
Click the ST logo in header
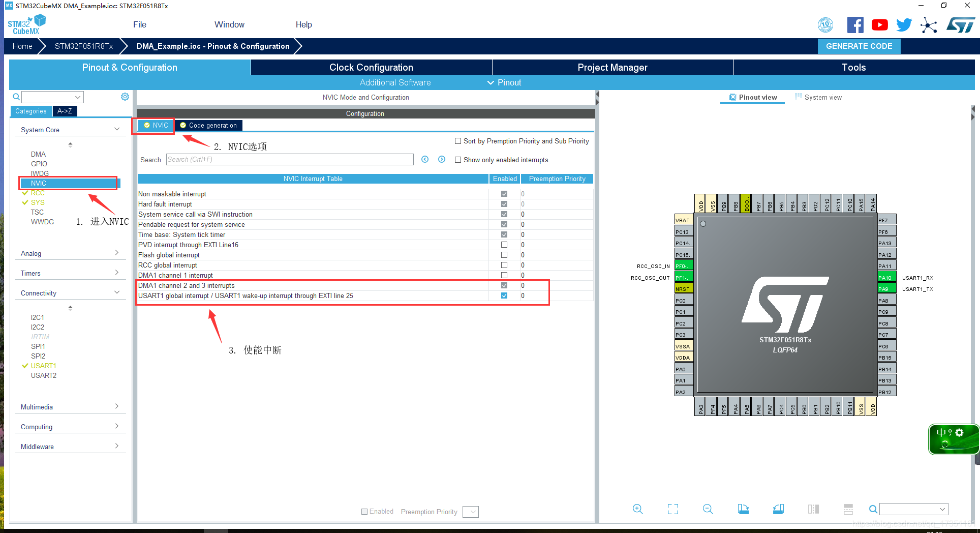(x=961, y=25)
